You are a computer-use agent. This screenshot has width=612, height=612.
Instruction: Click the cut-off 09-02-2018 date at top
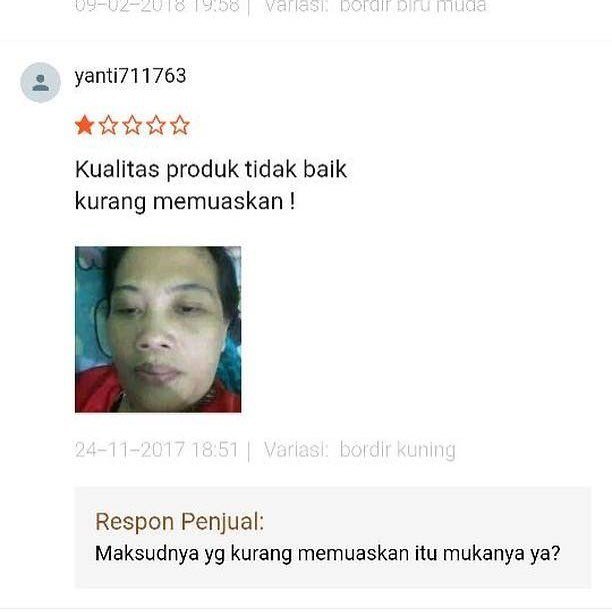pyautogui.click(x=157, y=7)
